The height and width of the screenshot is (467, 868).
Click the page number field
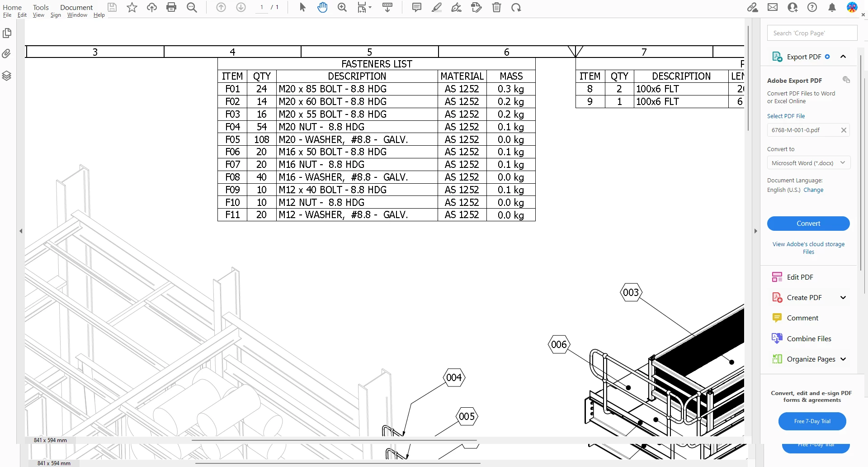tap(261, 7)
